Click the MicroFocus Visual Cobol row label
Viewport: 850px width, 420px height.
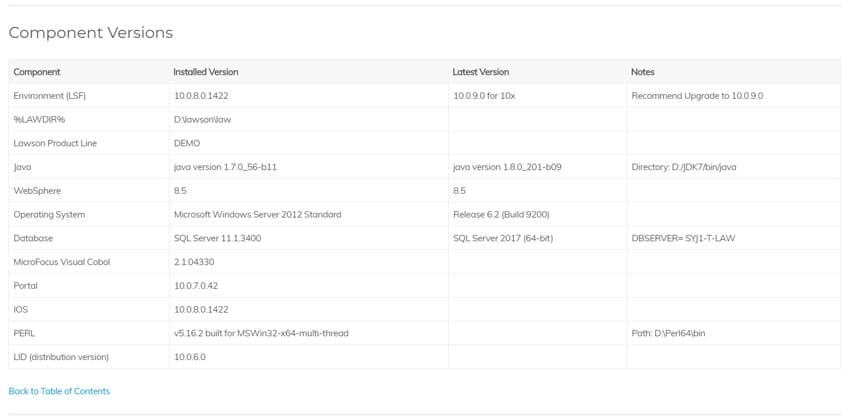coord(62,262)
